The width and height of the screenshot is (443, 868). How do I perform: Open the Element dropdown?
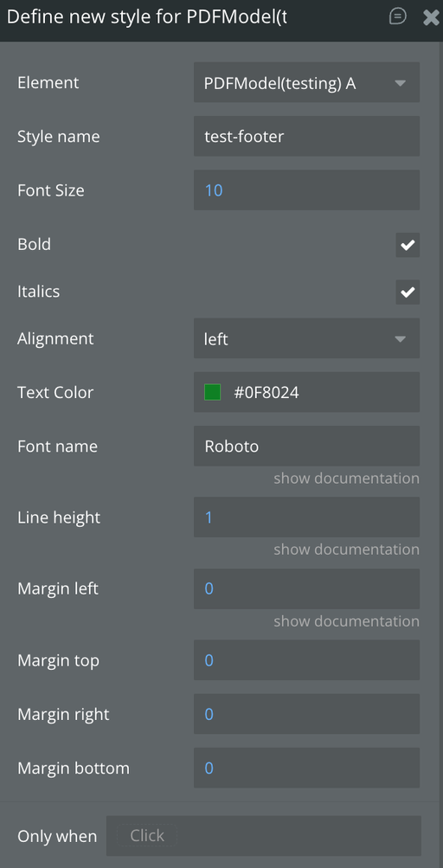click(x=307, y=82)
